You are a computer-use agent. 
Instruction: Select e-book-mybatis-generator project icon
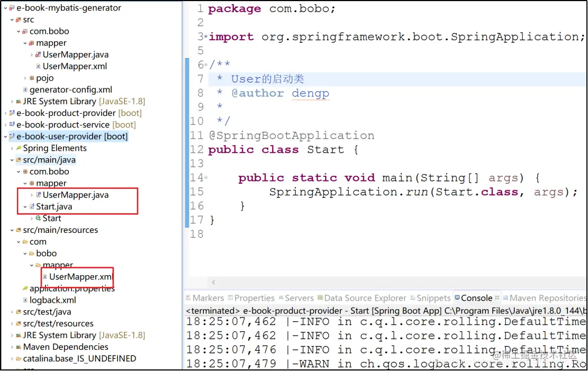coord(12,8)
